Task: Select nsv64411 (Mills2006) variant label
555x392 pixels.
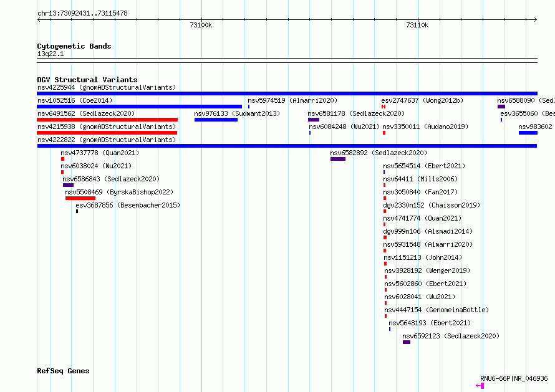Action: coord(420,179)
